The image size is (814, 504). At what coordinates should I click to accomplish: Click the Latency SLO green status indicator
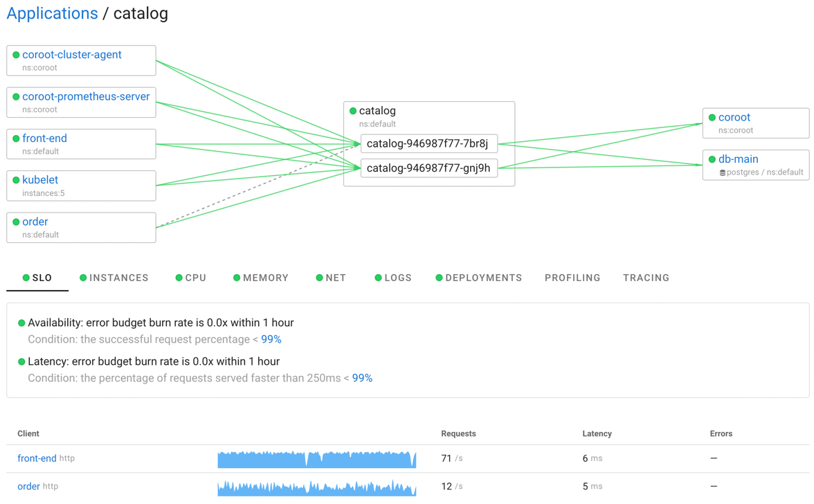(21, 362)
